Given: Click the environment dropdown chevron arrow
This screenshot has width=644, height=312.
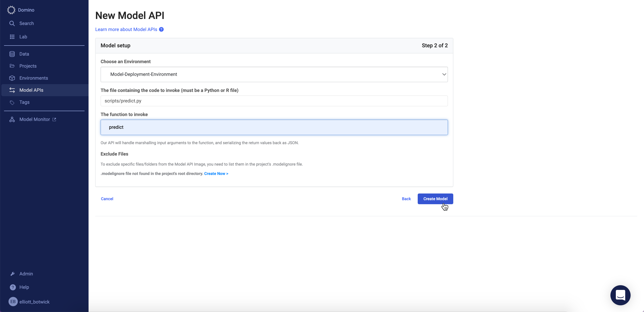Looking at the screenshot, I should [x=444, y=74].
